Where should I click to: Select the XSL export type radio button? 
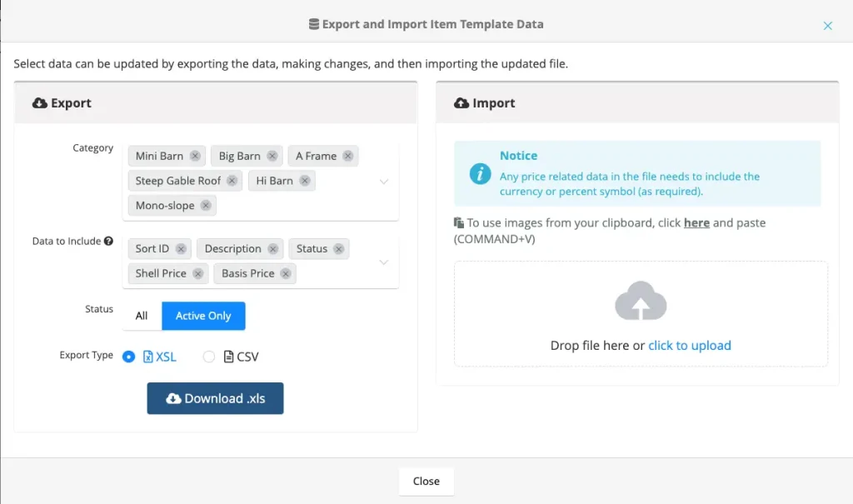click(x=128, y=357)
